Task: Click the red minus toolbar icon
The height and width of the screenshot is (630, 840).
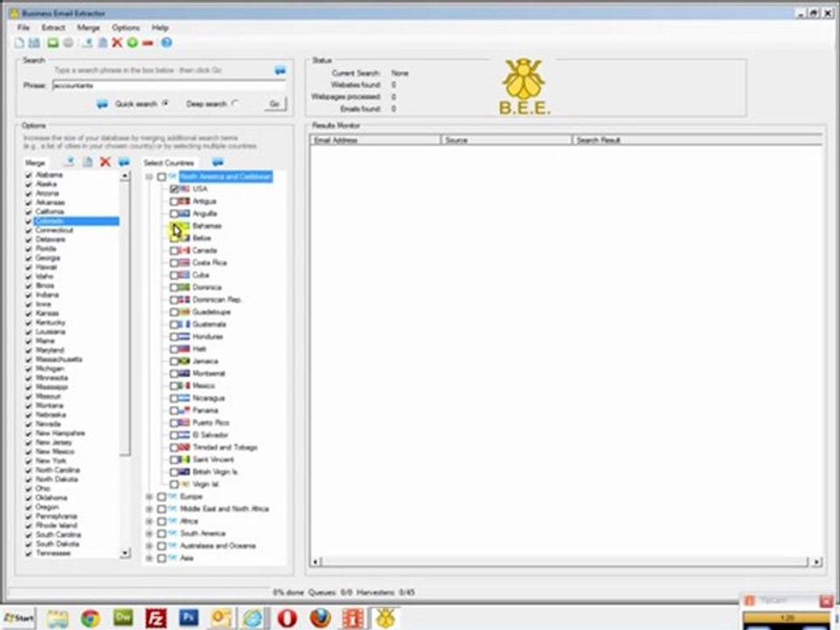Action: coord(148,43)
